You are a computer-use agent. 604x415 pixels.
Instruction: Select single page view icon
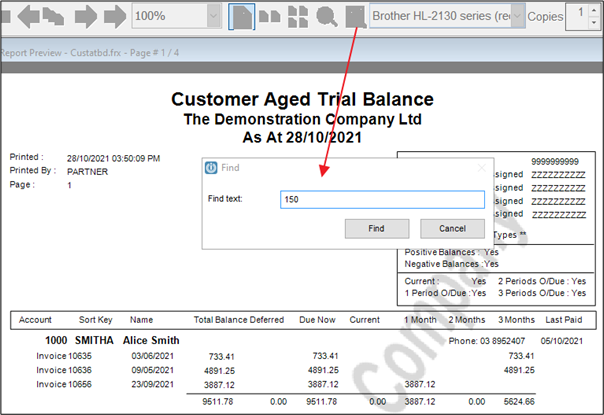[x=242, y=17]
